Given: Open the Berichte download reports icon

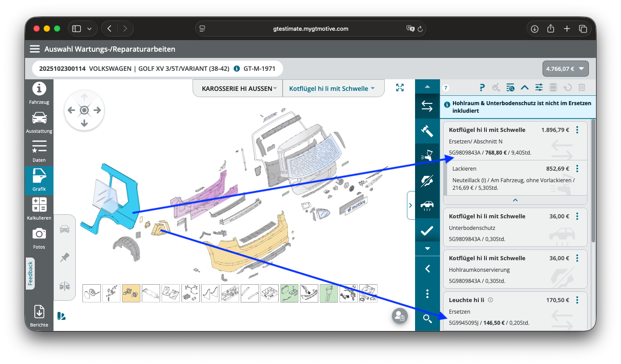Looking at the screenshot, I should pyautogui.click(x=39, y=316).
